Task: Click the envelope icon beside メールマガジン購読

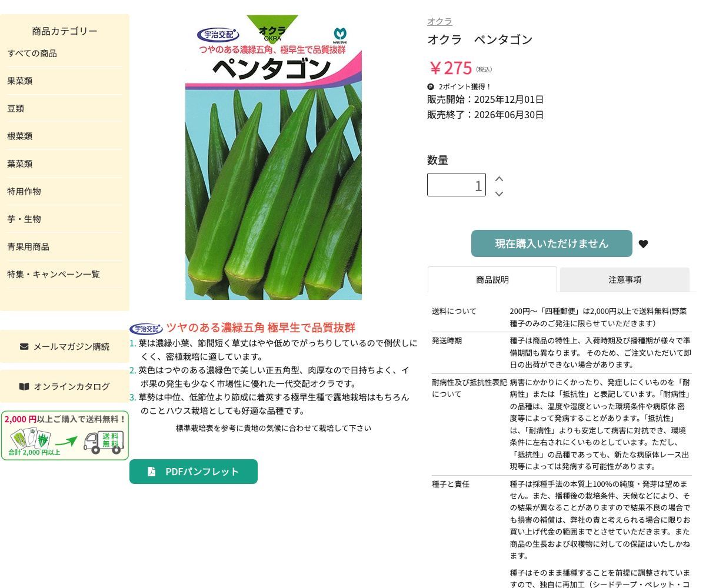Action: pyautogui.click(x=24, y=346)
